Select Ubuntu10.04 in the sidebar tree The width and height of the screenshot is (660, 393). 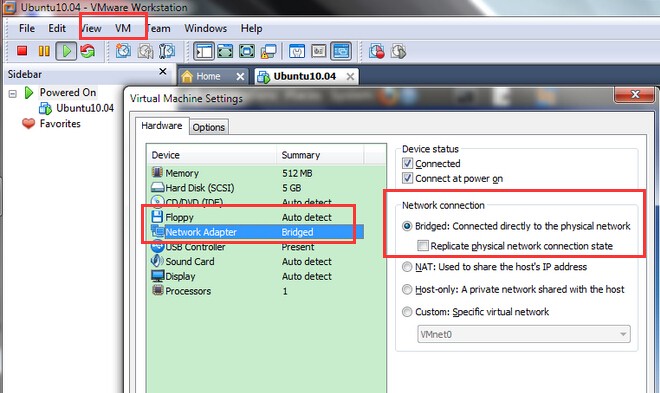pos(85,108)
